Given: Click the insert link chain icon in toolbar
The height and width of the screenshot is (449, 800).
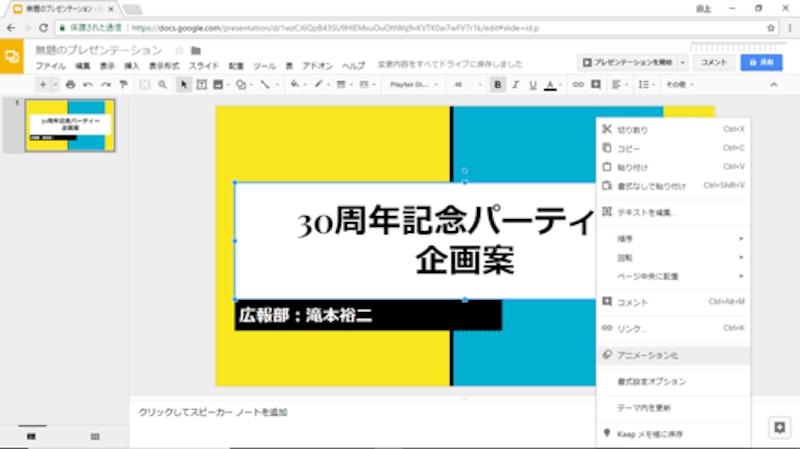Looking at the screenshot, I should pyautogui.click(x=577, y=85).
